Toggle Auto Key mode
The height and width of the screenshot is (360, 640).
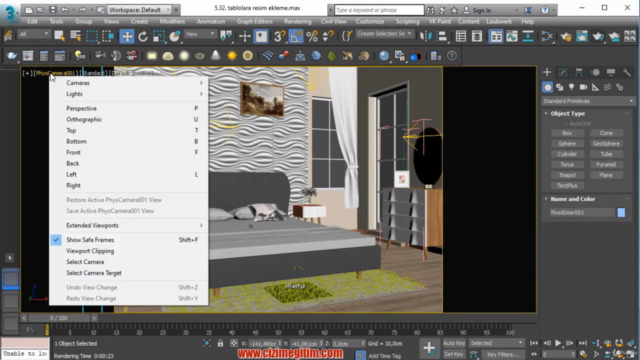(x=454, y=343)
